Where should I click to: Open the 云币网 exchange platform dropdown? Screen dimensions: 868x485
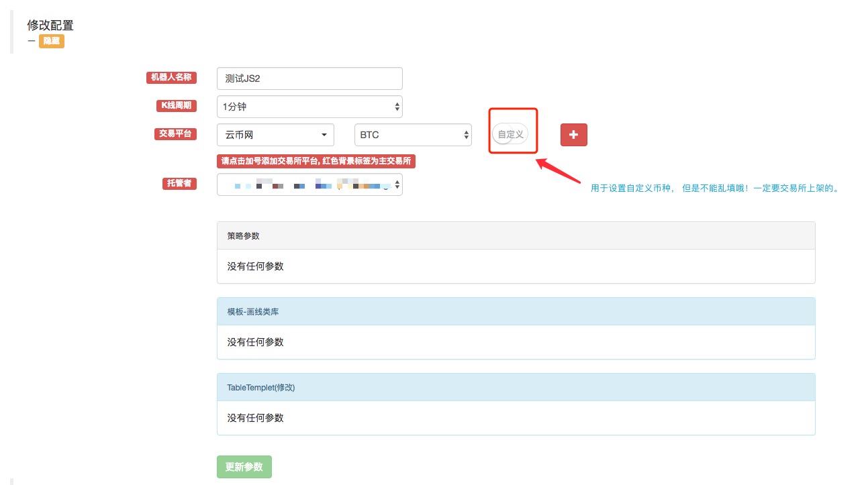pos(275,135)
